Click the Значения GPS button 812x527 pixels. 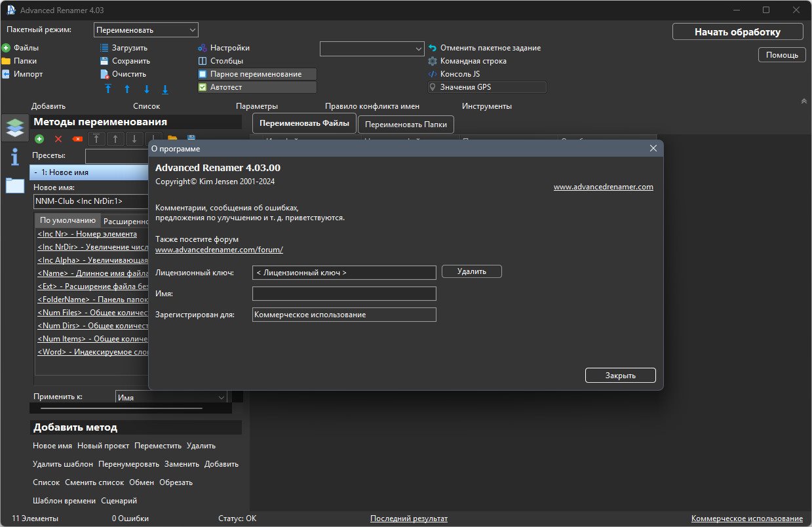coord(486,87)
